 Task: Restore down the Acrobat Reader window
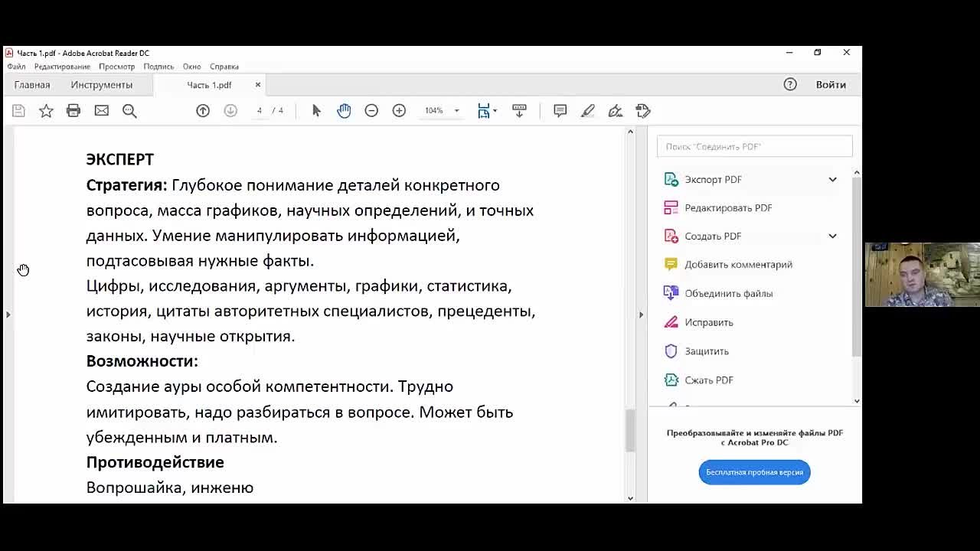coord(817,53)
